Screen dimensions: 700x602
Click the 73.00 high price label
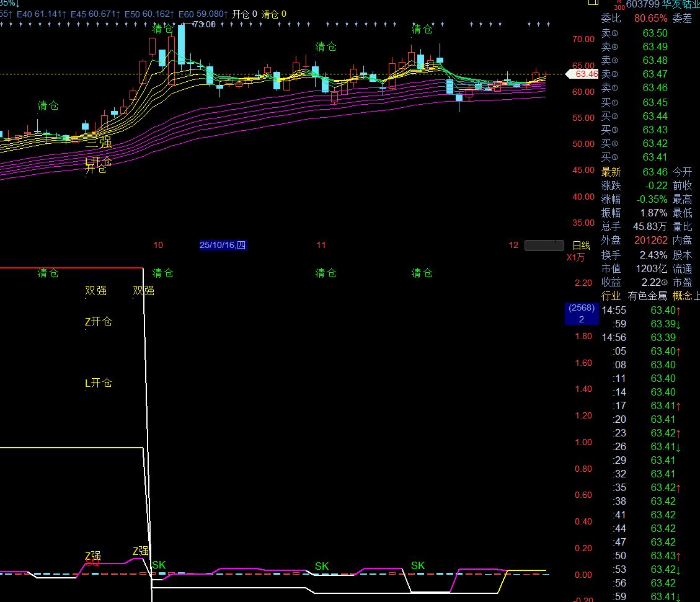[204, 24]
